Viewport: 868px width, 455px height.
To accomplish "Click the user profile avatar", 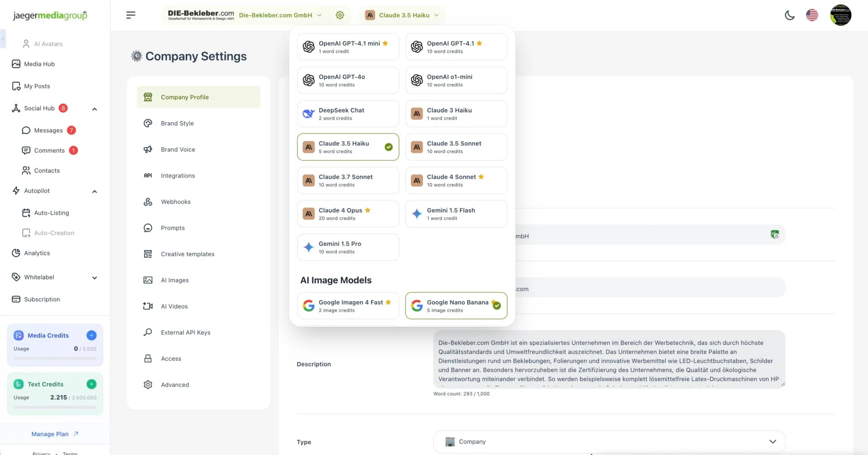I will coord(840,15).
